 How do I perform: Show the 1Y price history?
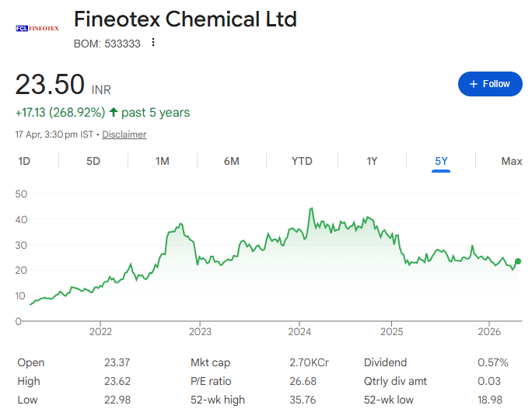click(372, 161)
